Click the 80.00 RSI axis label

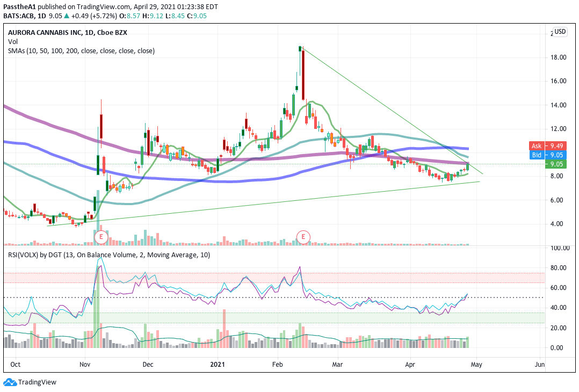[x=559, y=267]
